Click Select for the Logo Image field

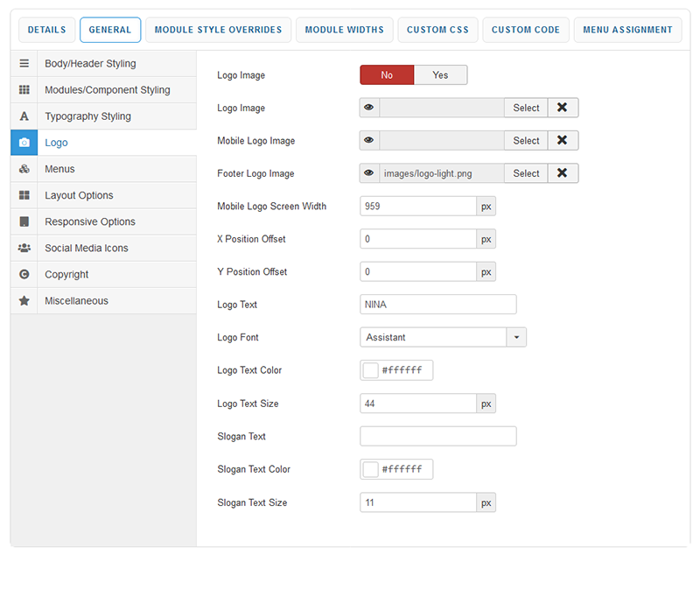point(526,108)
